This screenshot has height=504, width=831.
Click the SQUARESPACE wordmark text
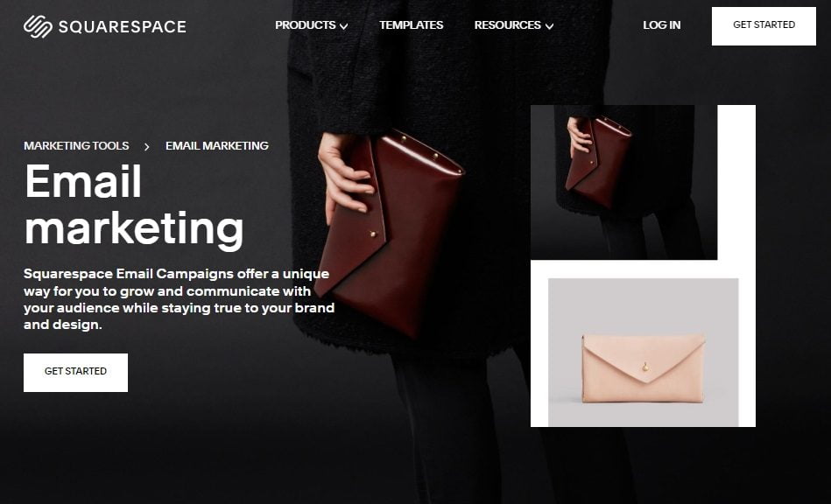(123, 26)
